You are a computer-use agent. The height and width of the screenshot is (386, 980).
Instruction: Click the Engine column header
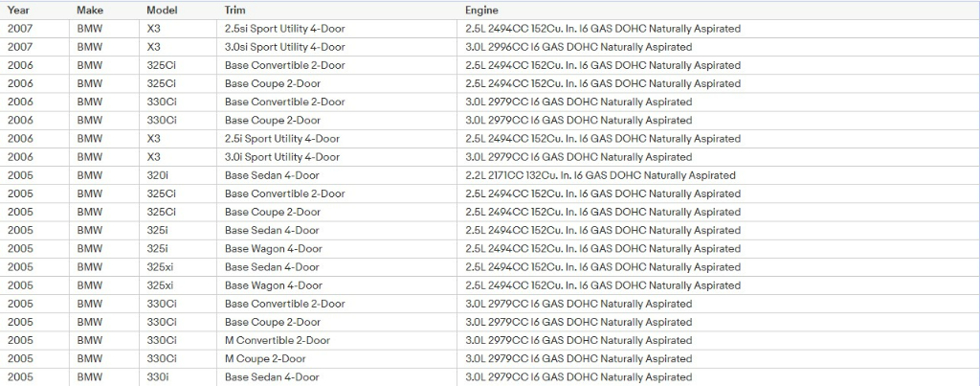pos(481,10)
